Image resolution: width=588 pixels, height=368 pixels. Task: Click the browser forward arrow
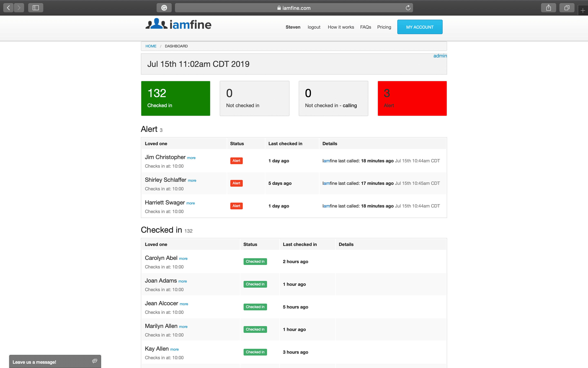[x=19, y=8]
